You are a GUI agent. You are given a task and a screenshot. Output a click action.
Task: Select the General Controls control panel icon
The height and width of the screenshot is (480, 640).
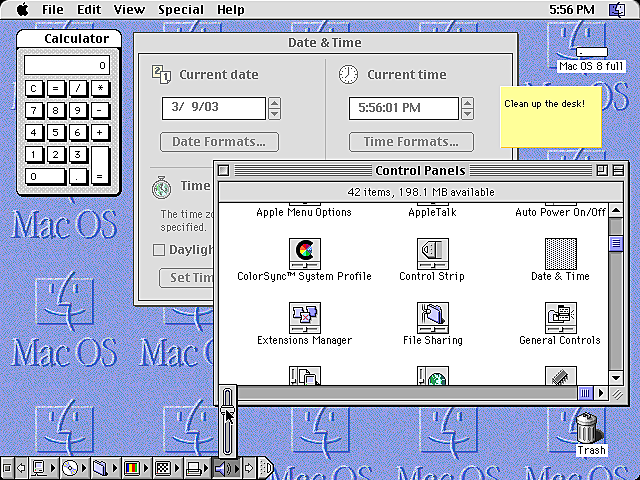[x=561, y=317]
